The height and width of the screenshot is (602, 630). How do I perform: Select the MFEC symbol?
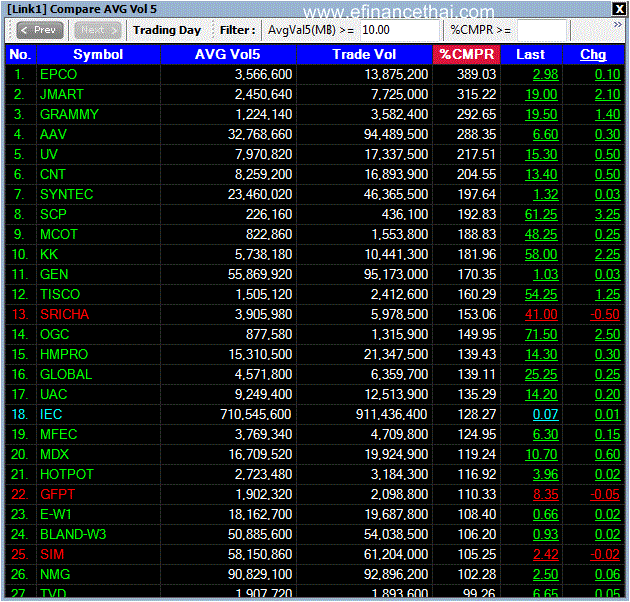click(x=58, y=434)
